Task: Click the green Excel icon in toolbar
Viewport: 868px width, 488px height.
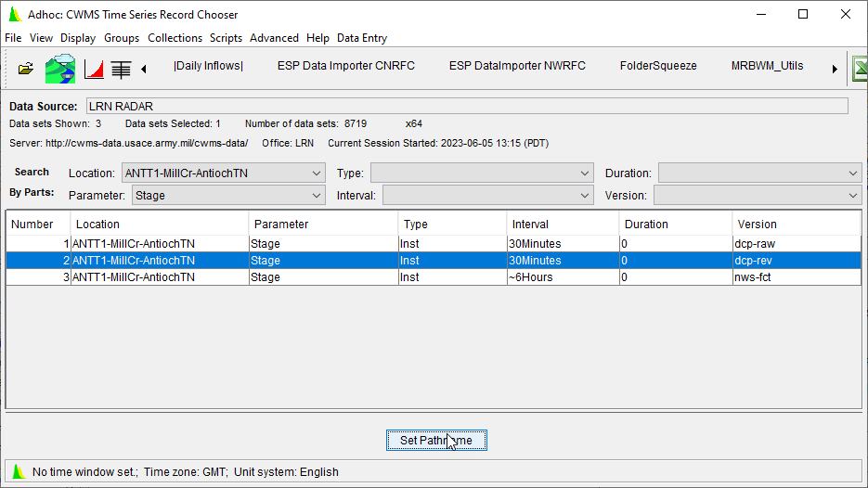Action: point(860,70)
